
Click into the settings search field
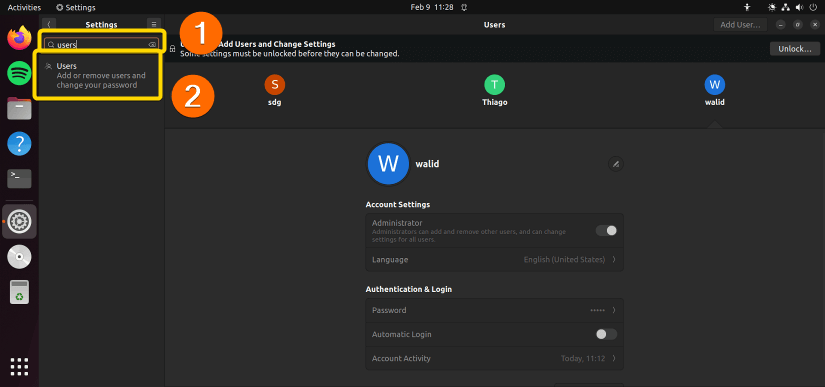click(x=101, y=45)
